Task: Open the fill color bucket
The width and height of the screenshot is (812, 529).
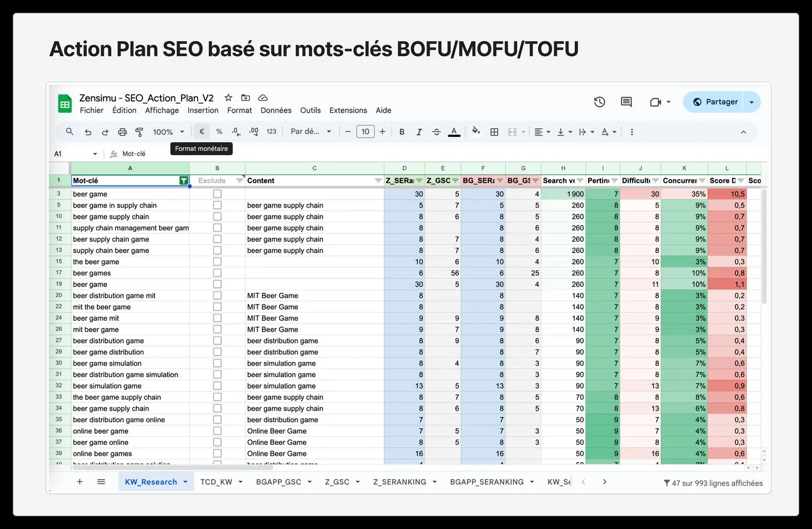Action: 476,132
